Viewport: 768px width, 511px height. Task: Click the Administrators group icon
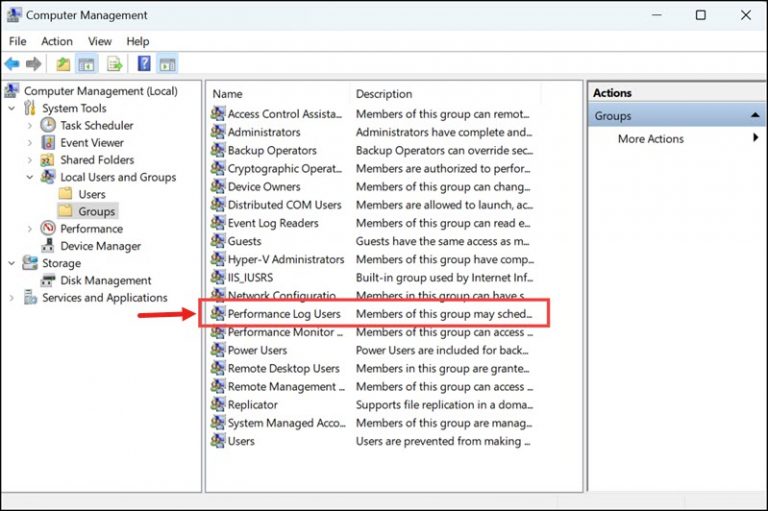point(218,132)
